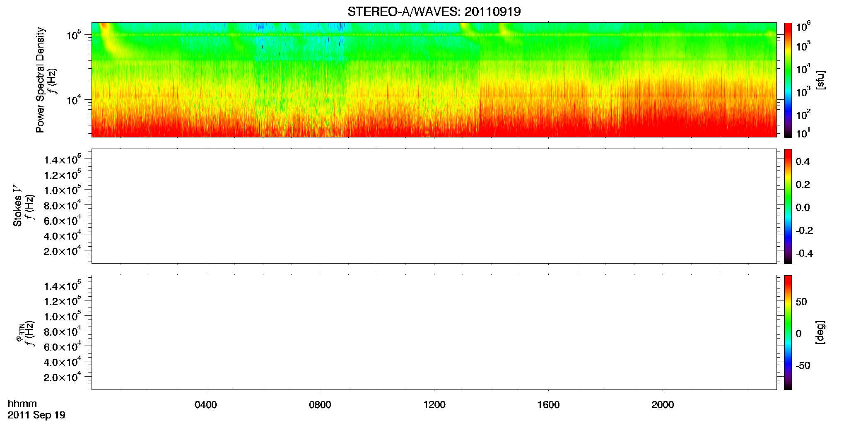
Task: Click the 0.4 Stokes V color bar label
Action: [x=803, y=162]
